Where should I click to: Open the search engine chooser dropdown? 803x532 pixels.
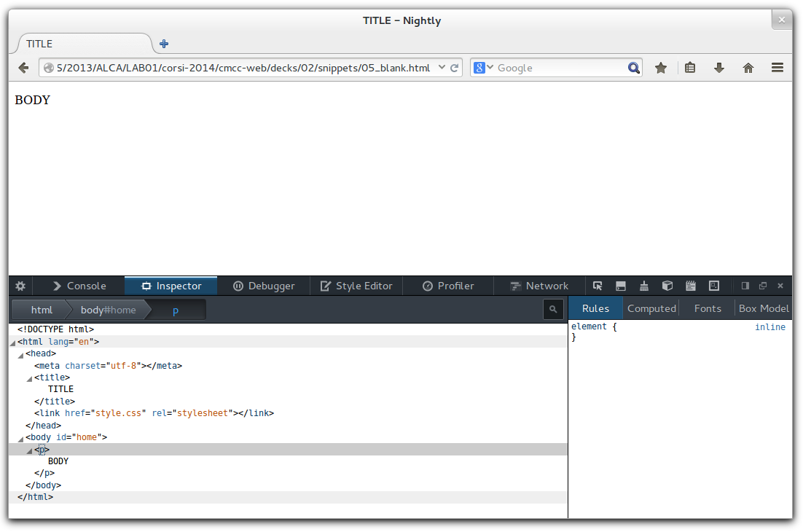coord(483,68)
